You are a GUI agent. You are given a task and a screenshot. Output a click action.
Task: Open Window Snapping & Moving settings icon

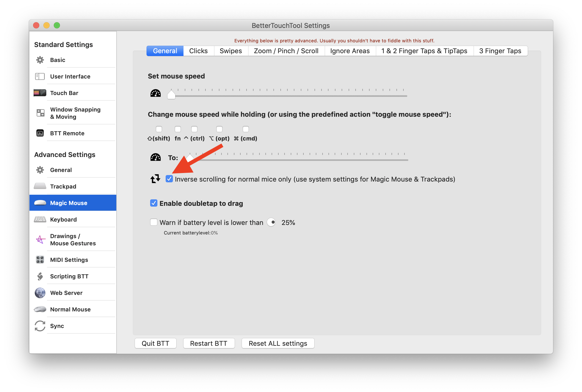coord(40,113)
